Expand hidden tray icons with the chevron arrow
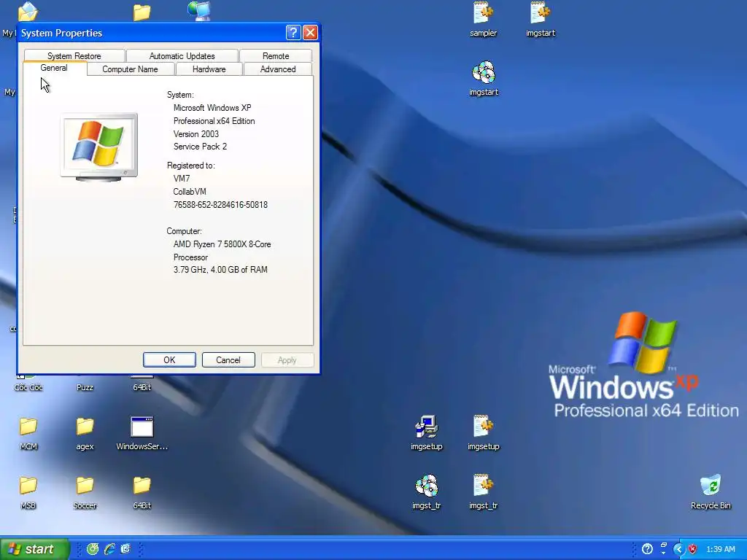747x560 pixels. [678, 549]
